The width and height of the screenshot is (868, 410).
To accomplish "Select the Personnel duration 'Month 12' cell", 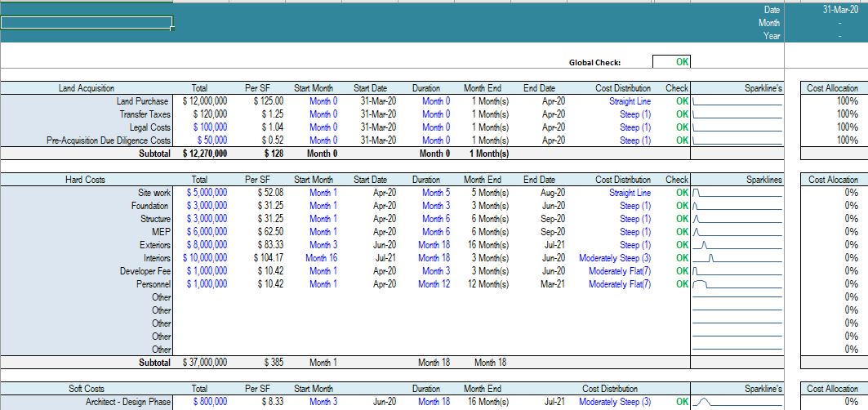I will pos(434,284).
